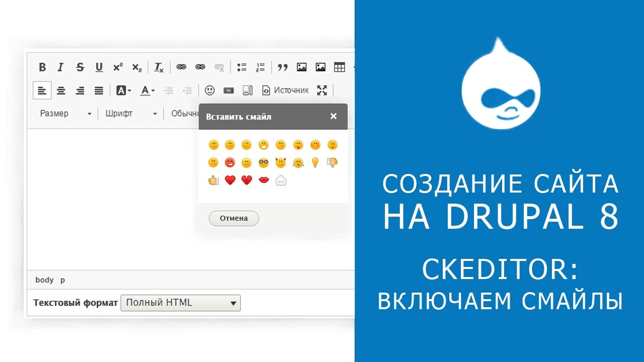644x362 pixels.
Task: Maximize the editor with fullscreen icon
Action: pos(322,90)
